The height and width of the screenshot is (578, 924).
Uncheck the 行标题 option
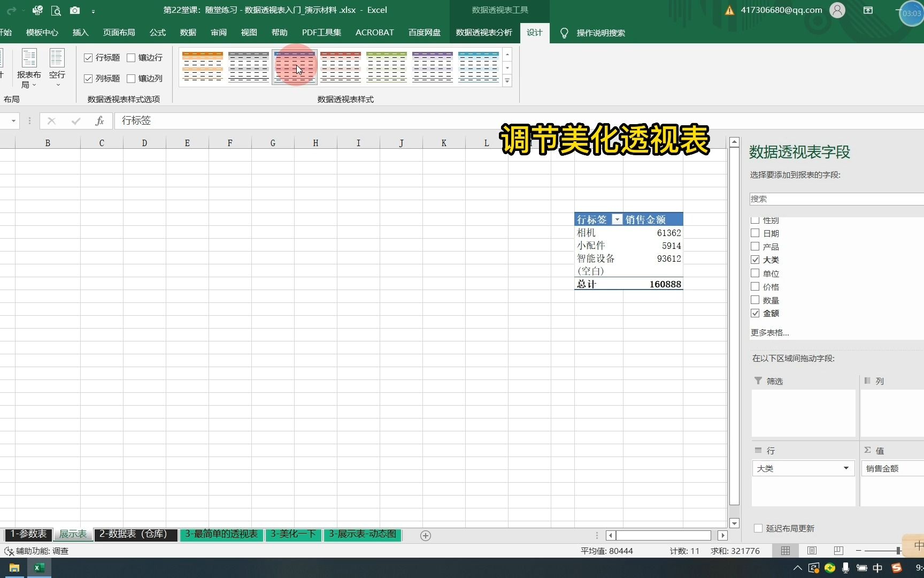pyautogui.click(x=89, y=57)
